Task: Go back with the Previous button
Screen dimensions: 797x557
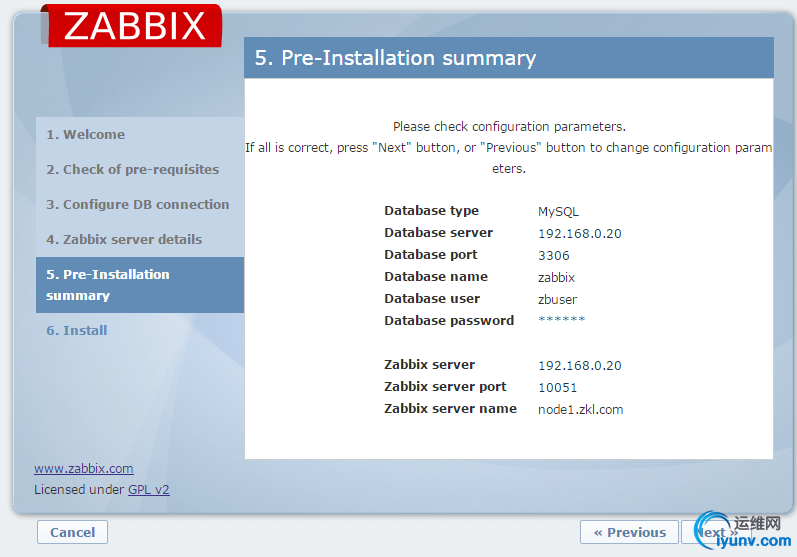Action: point(629,532)
